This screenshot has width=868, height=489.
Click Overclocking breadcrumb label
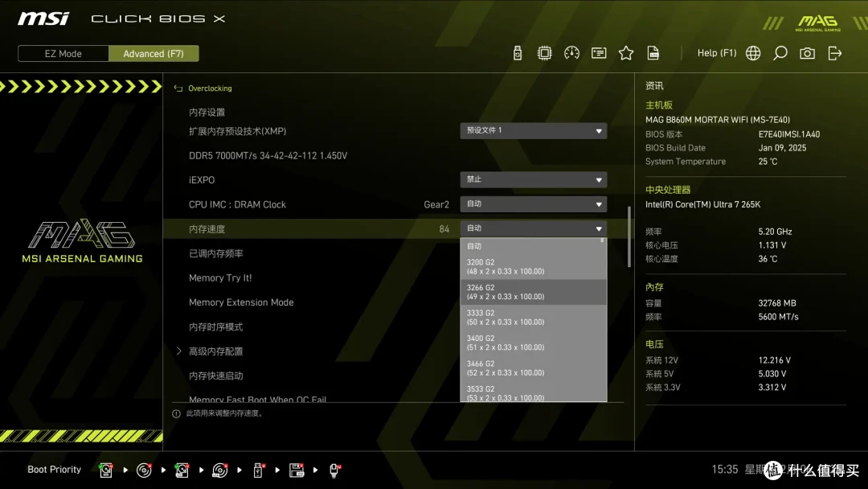coord(210,88)
